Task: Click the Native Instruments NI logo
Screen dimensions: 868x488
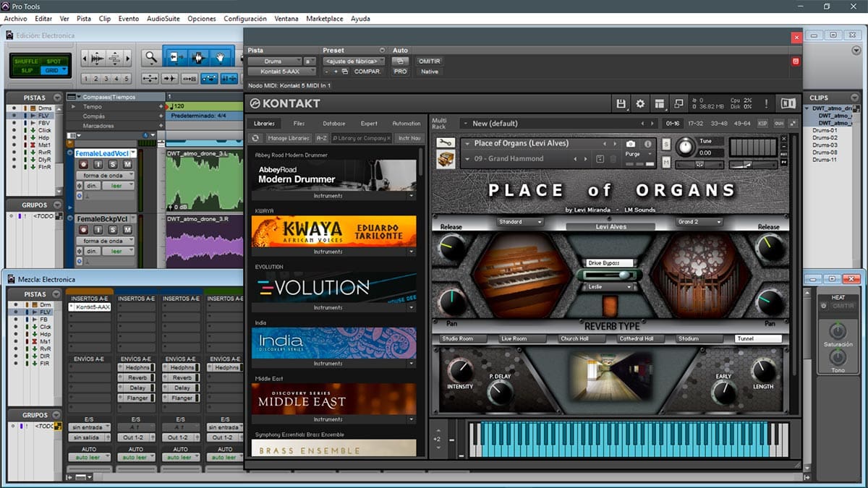Action: [x=788, y=103]
